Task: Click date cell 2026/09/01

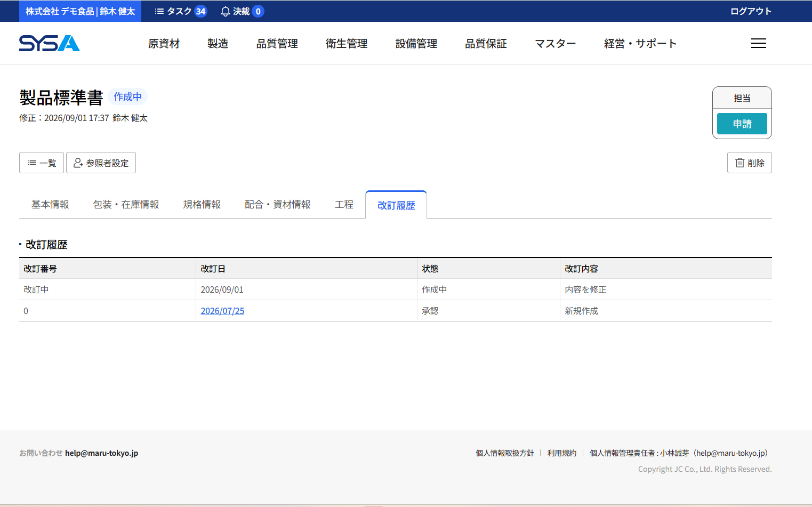Action: [x=306, y=289]
